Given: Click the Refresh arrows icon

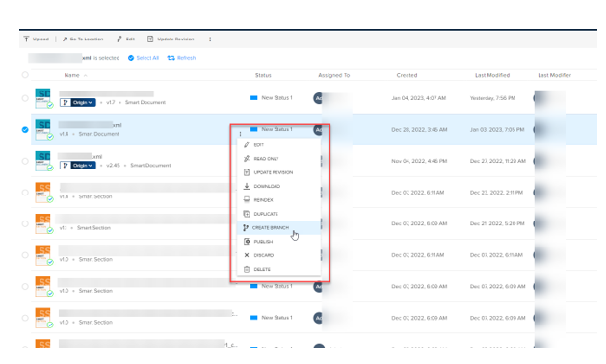Looking at the screenshot, I should tap(171, 58).
